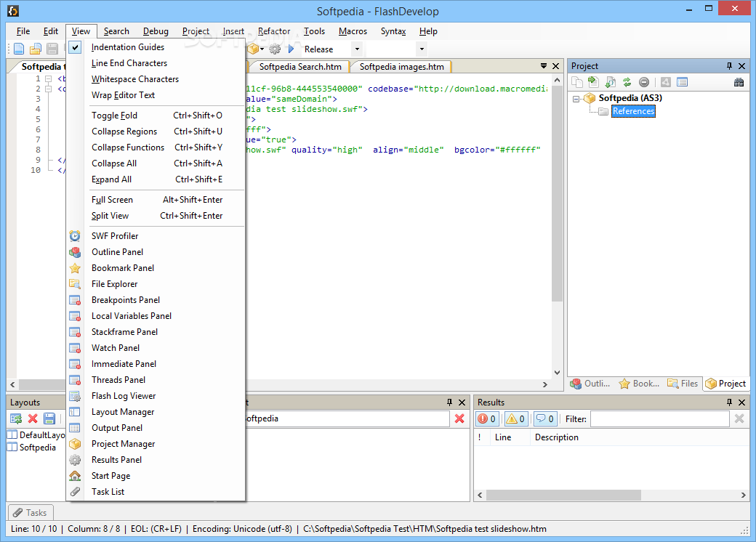The height and width of the screenshot is (542, 756).
Task: Click the Results Filter input field
Action: (x=659, y=418)
